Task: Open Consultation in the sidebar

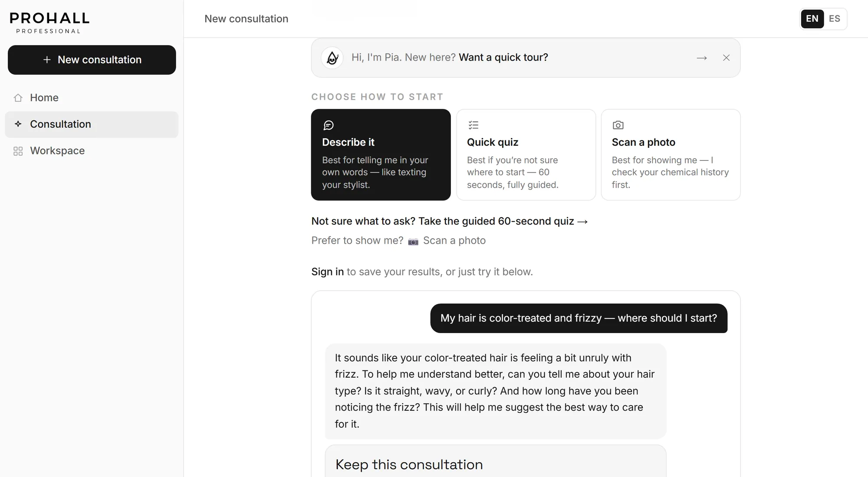Action: pos(92,124)
